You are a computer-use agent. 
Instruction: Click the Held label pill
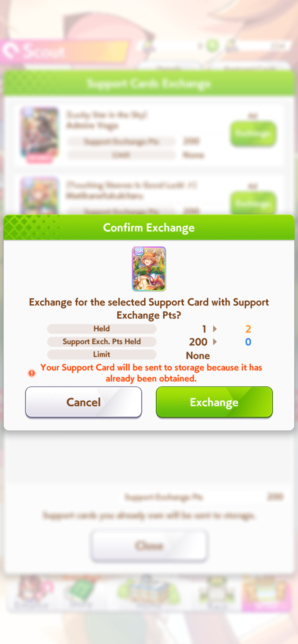pos(102,329)
